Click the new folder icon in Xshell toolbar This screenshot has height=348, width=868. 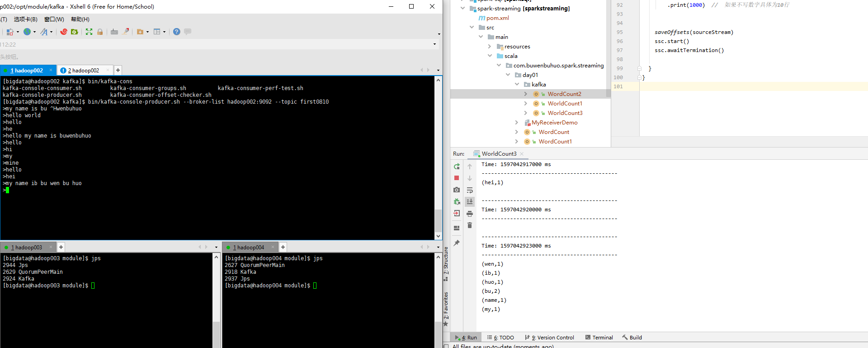140,32
